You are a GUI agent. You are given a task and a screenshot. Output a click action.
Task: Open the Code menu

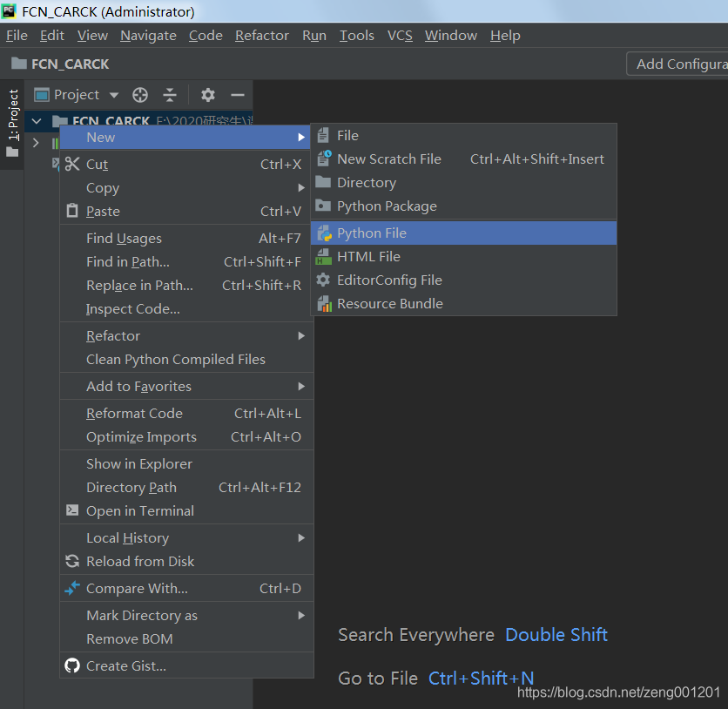[x=206, y=36]
